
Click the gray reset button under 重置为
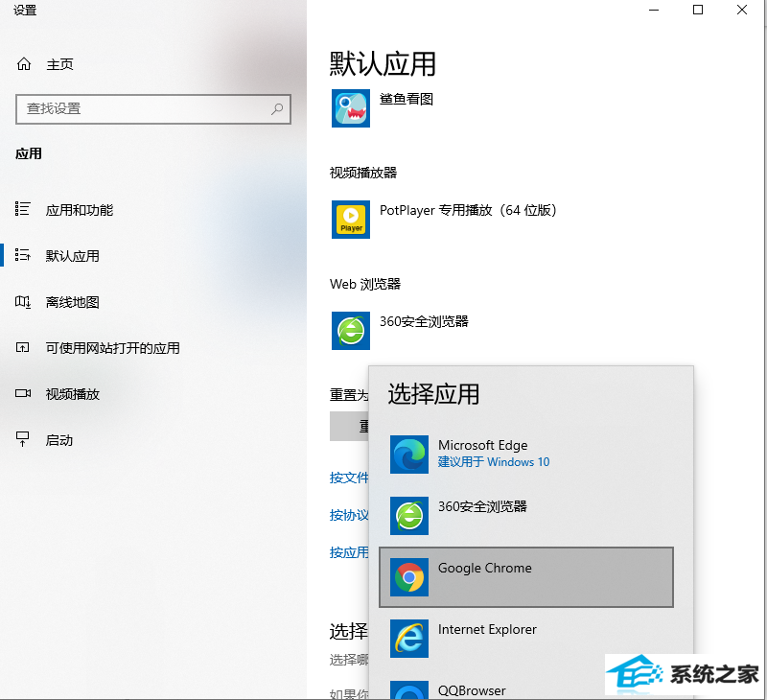[349, 426]
